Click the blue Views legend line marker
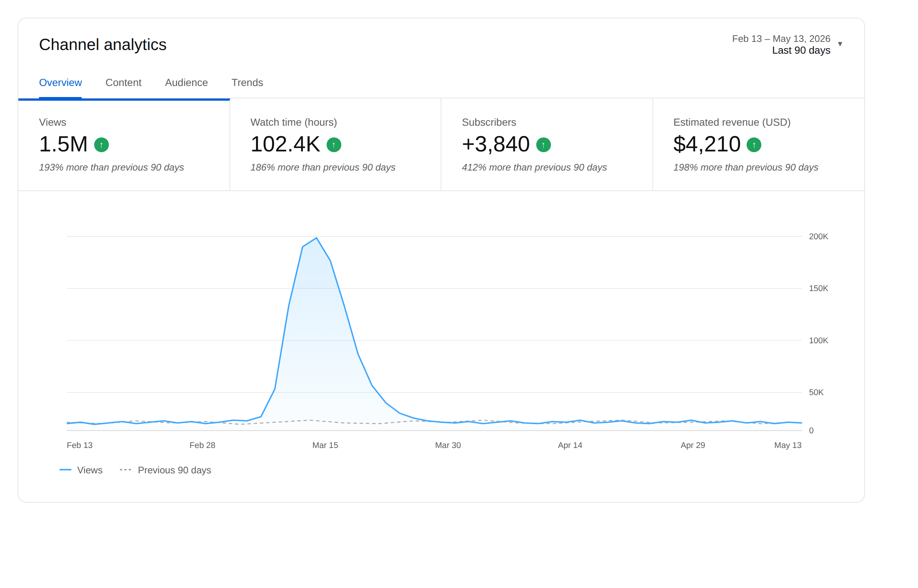Image resolution: width=918 pixels, height=588 pixels. click(65, 470)
